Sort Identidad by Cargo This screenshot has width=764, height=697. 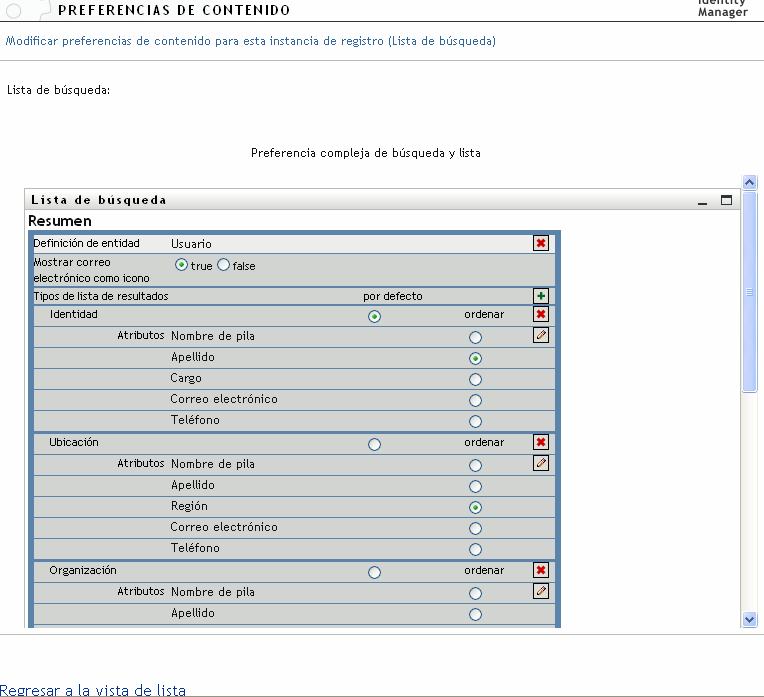pos(476,379)
